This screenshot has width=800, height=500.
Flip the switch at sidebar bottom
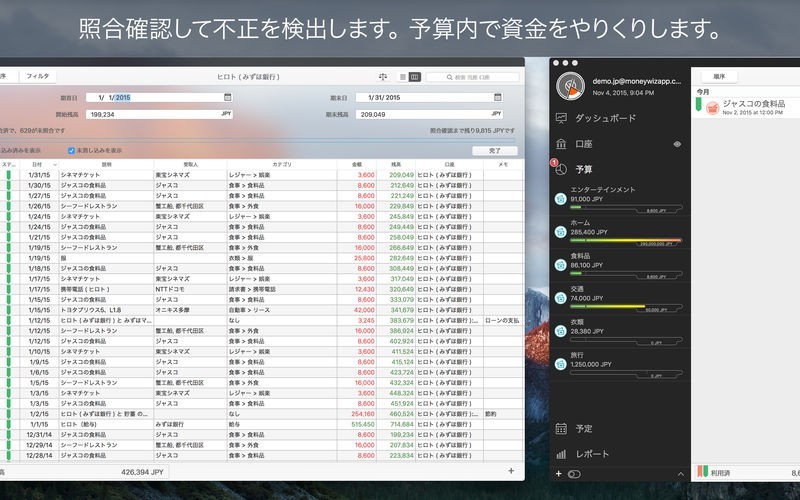click(x=574, y=473)
